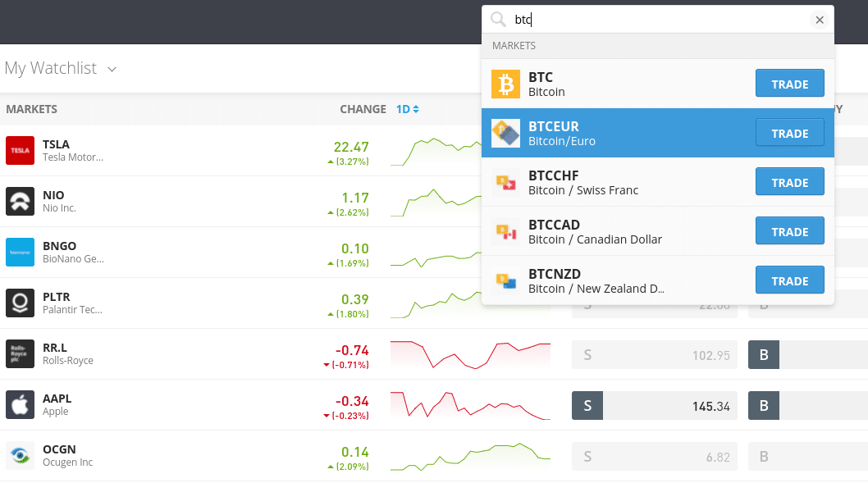The height and width of the screenshot is (492, 868).
Task: Click the OCGN Ocugen Inc name
Action: pos(67,456)
